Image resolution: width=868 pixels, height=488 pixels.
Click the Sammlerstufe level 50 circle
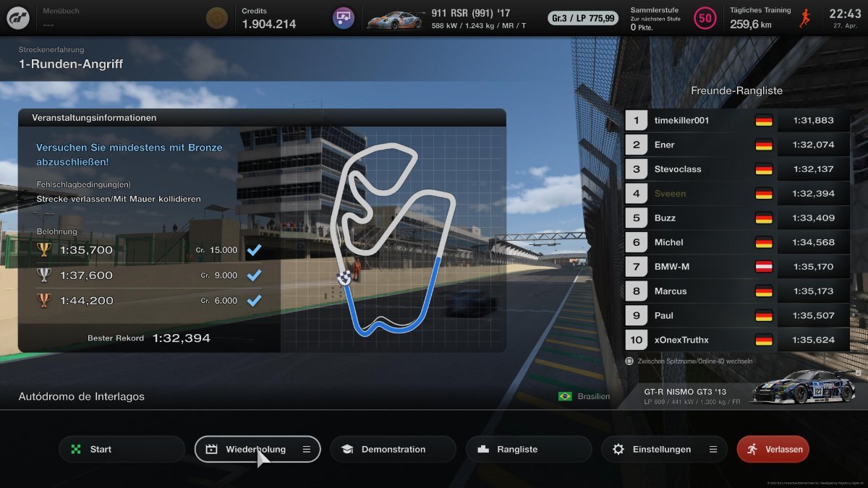point(705,17)
